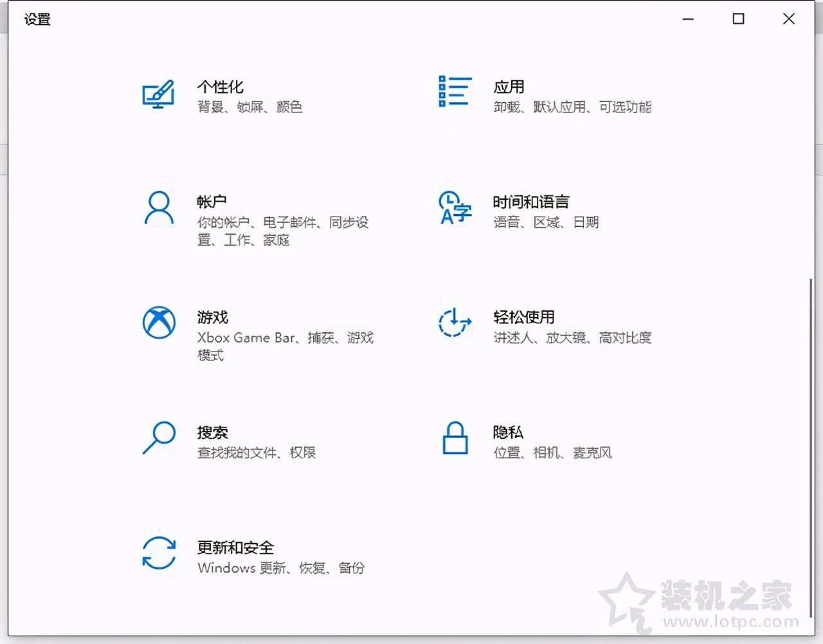Enter 隐私 settings for 麦克风 permissions
The height and width of the screenshot is (644, 823).
click(x=508, y=433)
